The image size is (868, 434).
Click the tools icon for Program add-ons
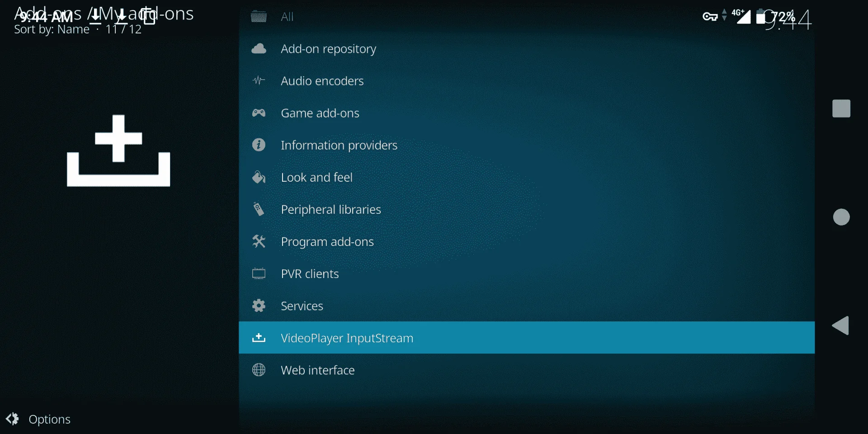(x=259, y=241)
